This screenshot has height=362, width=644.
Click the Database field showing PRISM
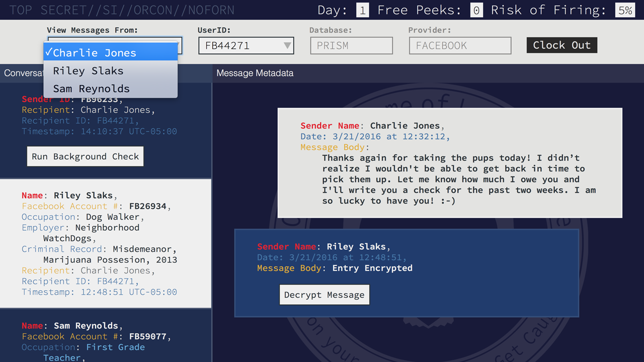coord(351,45)
